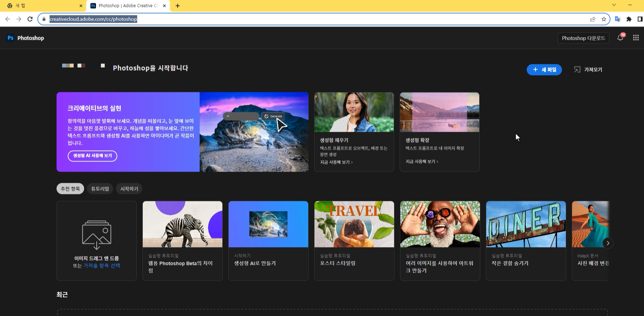Click the padlock site information dropdown
644x316 pixels.
[44, 19]
